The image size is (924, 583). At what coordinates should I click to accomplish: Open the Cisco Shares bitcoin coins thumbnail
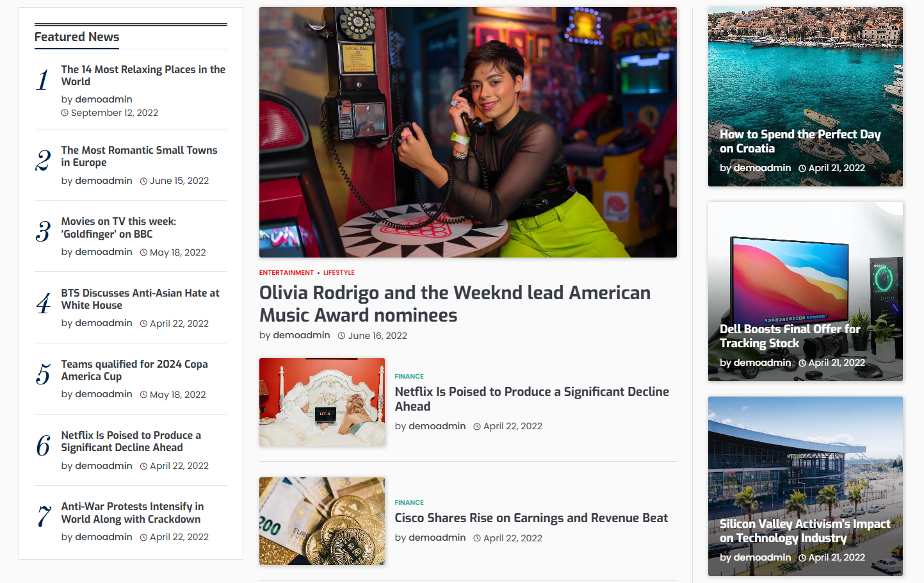322,521
